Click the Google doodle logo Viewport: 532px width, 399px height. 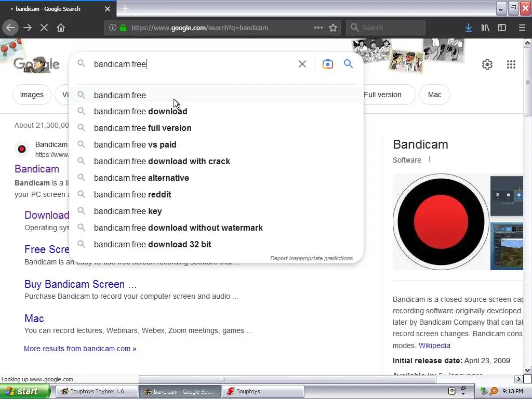[37, 64]
